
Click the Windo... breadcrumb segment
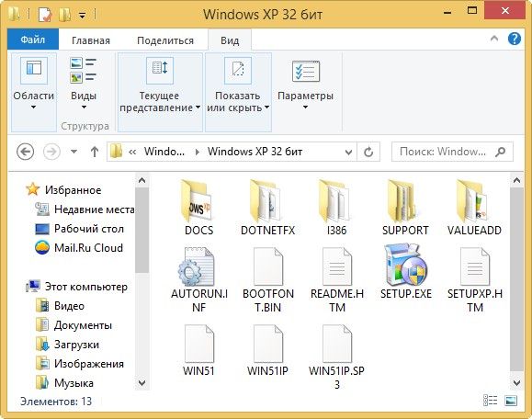pos(164,152)
